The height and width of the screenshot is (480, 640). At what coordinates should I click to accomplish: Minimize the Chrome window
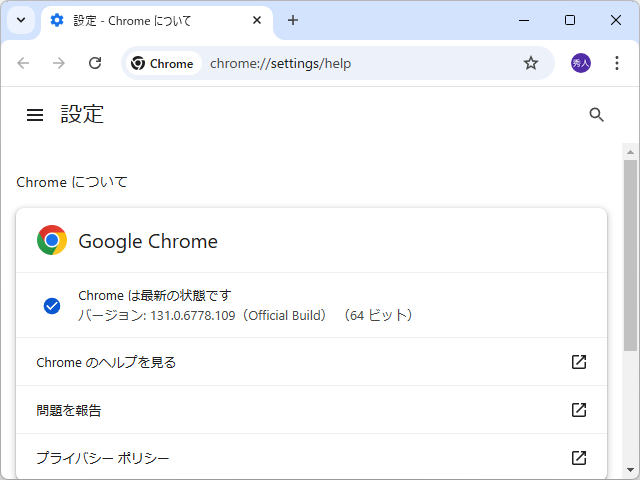[x=524, y=20]
